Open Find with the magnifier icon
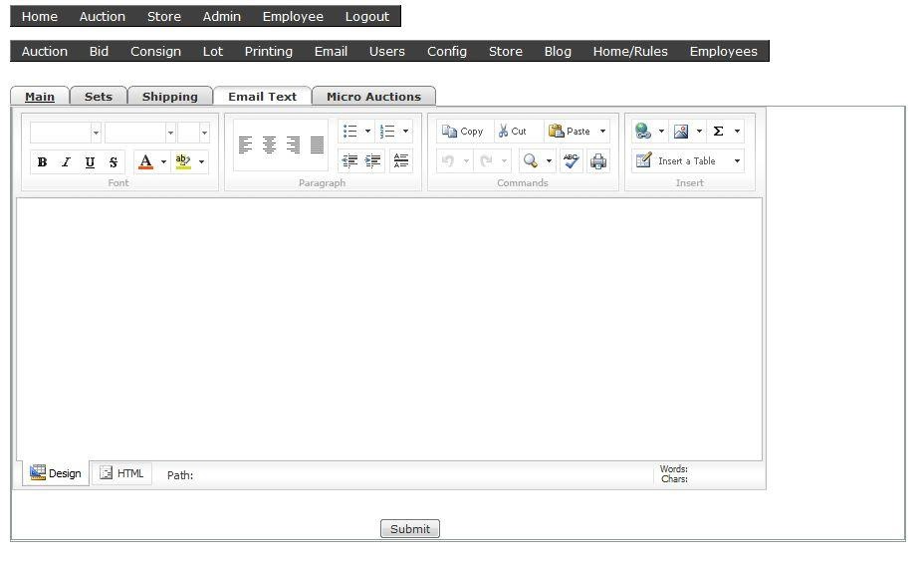 [x=531, y=160]
